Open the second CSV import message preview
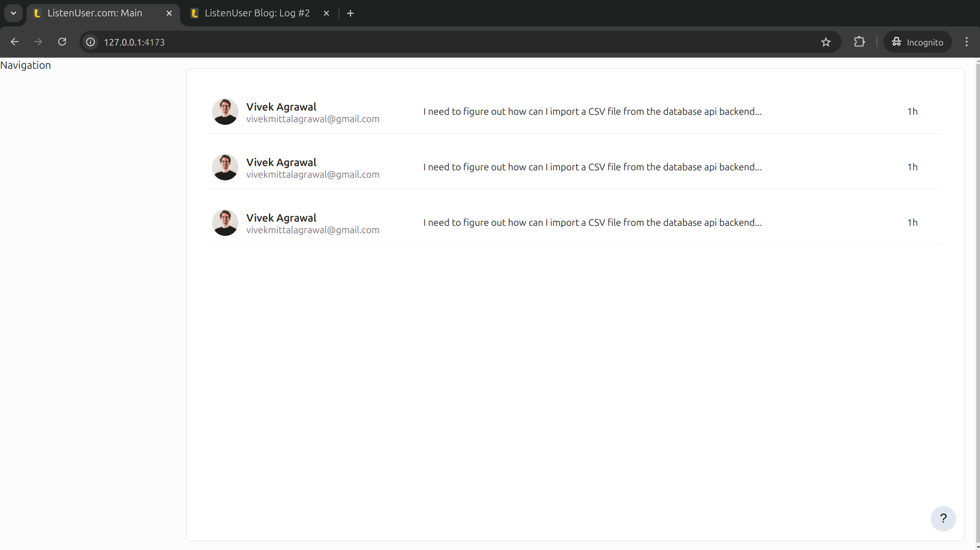This screenshot has width=980, height=550. 593,167
